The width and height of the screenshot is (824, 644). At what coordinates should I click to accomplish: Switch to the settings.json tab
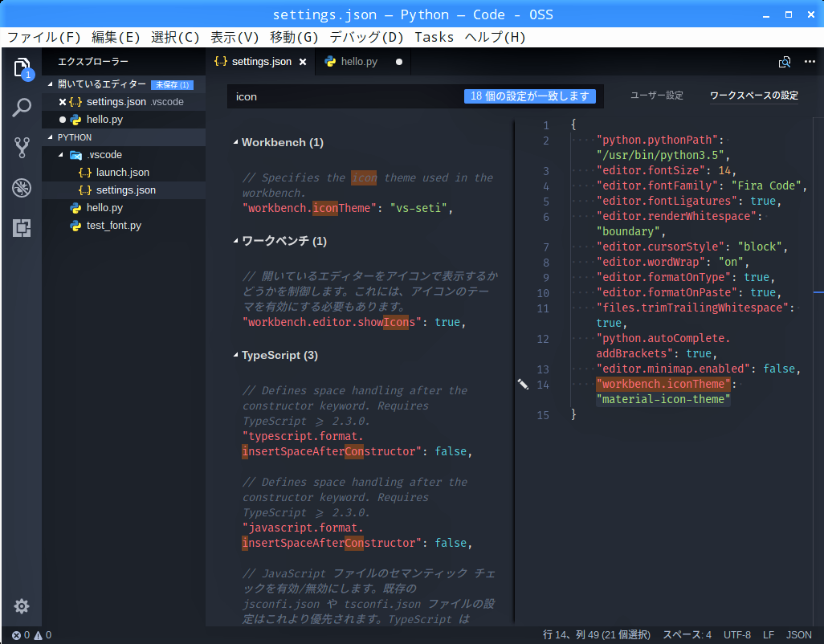click(x=261, y=62)
